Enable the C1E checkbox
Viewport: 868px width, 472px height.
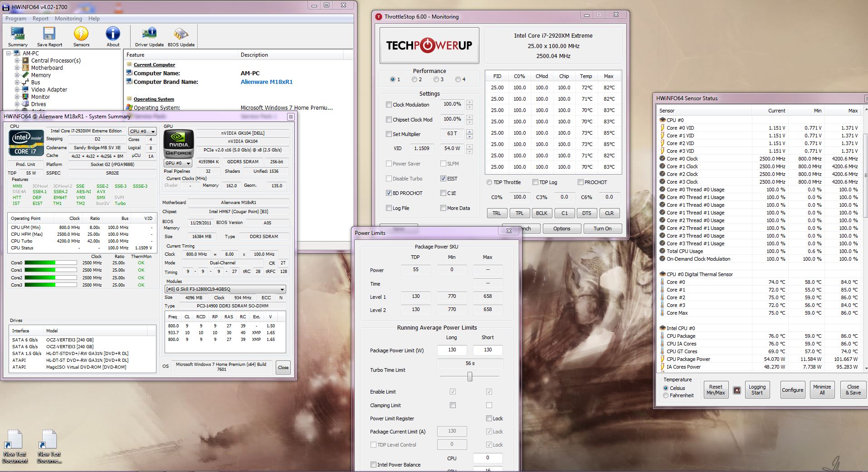tap(443, 193)
